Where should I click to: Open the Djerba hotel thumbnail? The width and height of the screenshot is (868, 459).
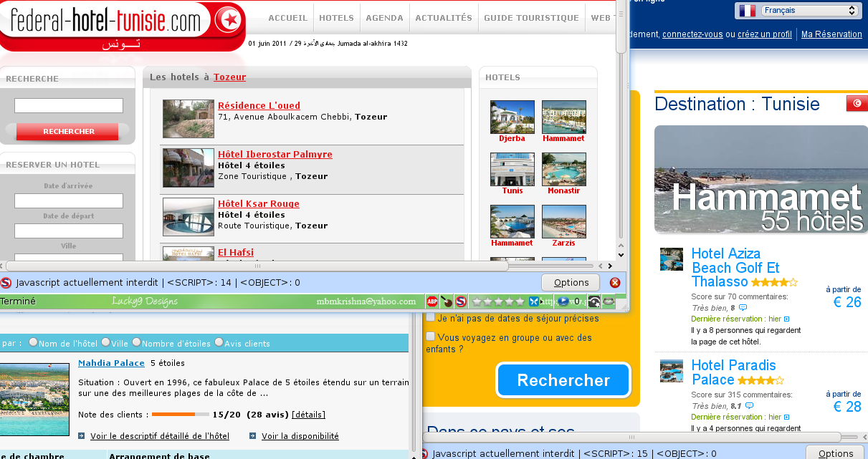[x=512, y=117]
